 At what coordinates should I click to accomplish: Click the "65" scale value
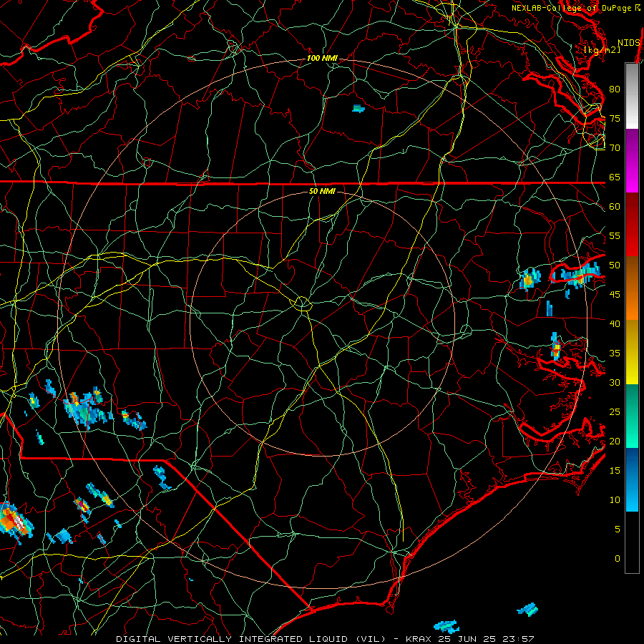[615, 177]
